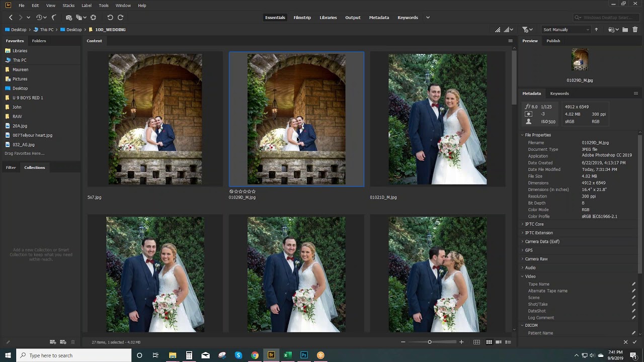Cancel metadata changes with the X icon

(x=625, y=342)
